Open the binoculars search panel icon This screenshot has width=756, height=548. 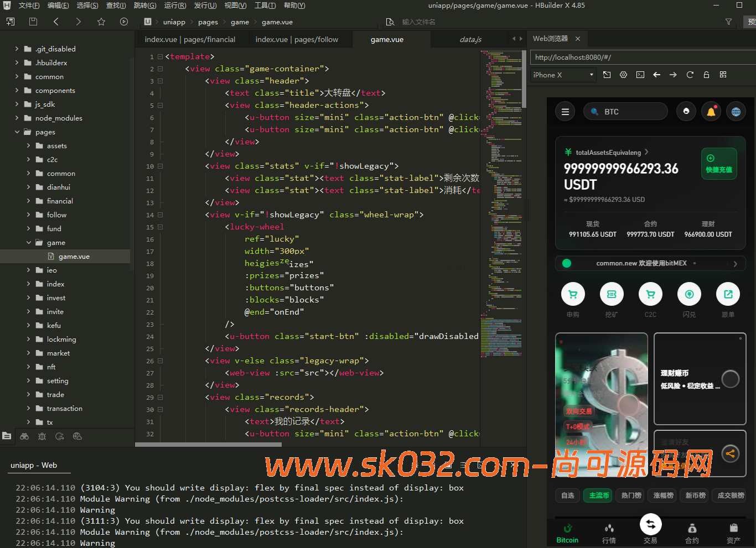(x=24, y=436)
